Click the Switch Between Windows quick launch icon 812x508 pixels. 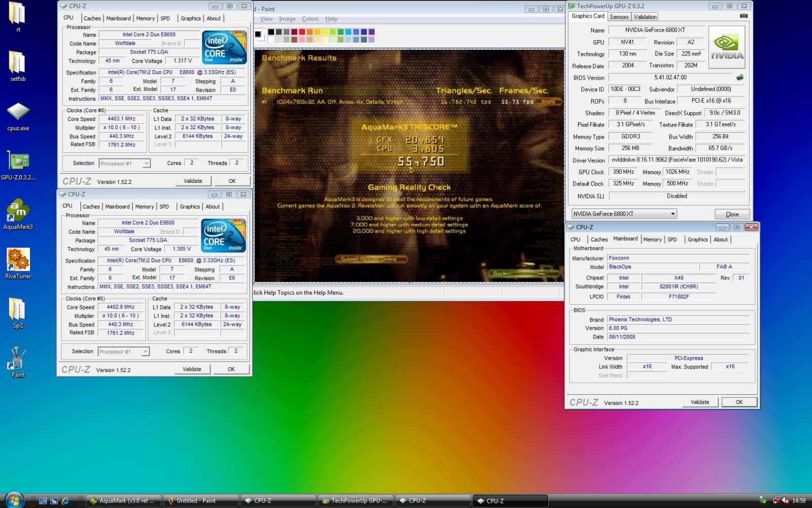coord(54,501)
